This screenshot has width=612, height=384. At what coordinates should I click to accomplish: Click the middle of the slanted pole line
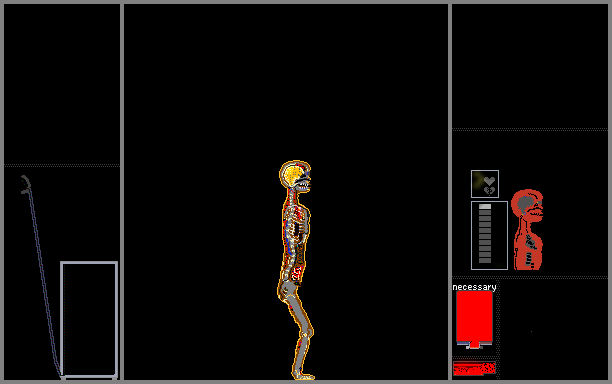pyautogui.click(x=42, y=278)
